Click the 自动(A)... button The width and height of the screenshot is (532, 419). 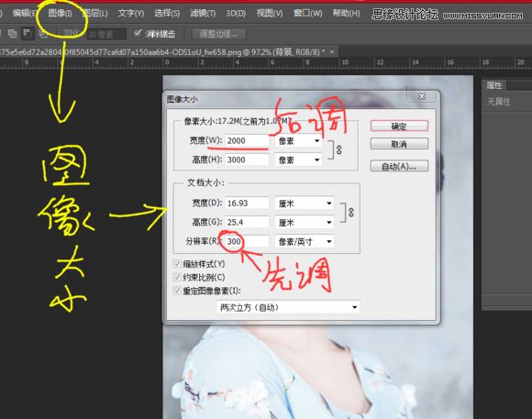click(399, 166)
